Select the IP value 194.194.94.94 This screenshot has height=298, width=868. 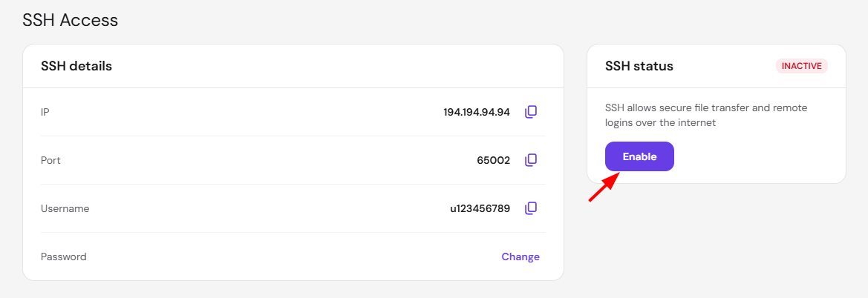[x=477, y=112]
